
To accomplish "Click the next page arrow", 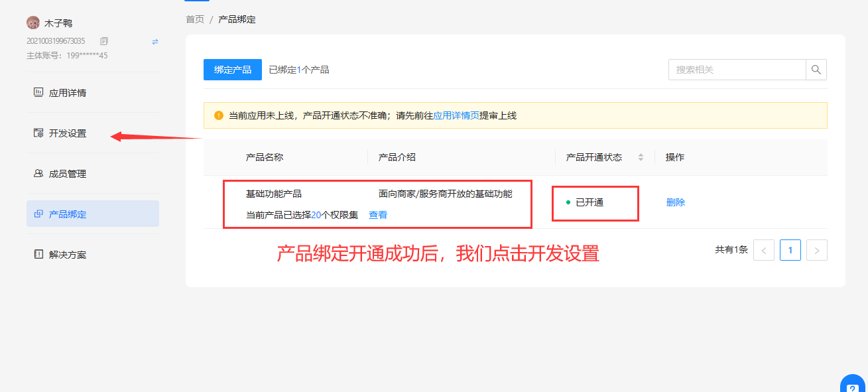I will (816, 250).
